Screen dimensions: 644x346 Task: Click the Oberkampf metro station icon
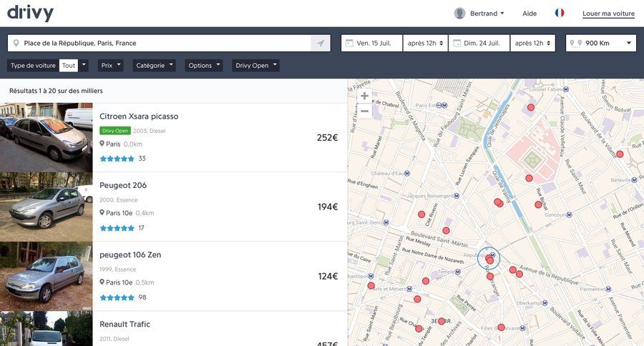point(545,303)
